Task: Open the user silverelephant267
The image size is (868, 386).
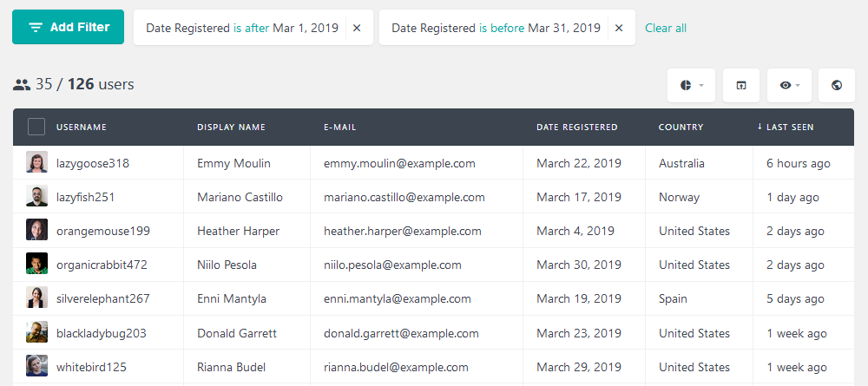Action: coord(103,299)
